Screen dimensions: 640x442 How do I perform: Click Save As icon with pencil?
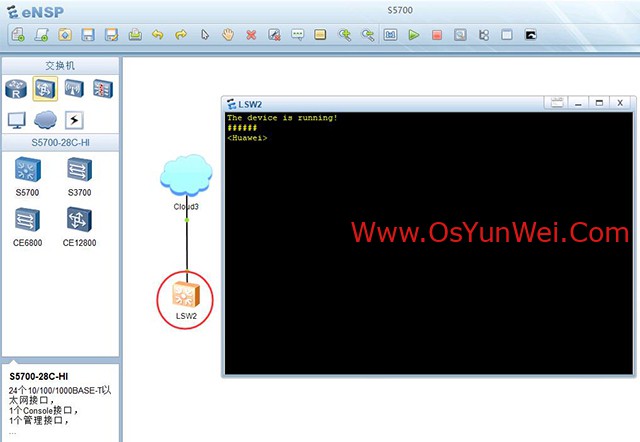[x=111, y=35]
